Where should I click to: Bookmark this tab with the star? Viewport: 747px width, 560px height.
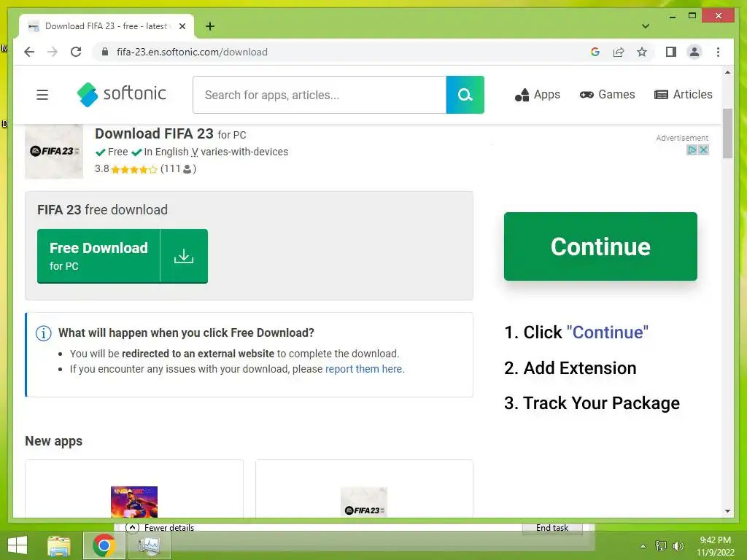(x=642, y=52)
